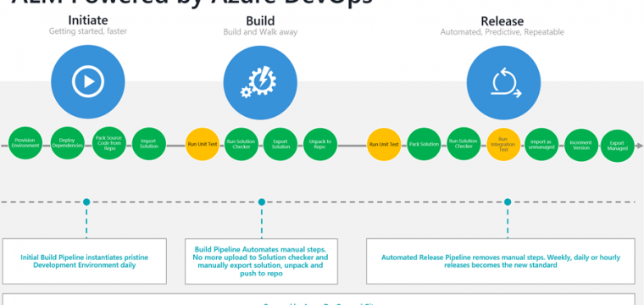
Task: Click the Export Solution step circle
Action: pyautogui.click(x=280, y=144)
